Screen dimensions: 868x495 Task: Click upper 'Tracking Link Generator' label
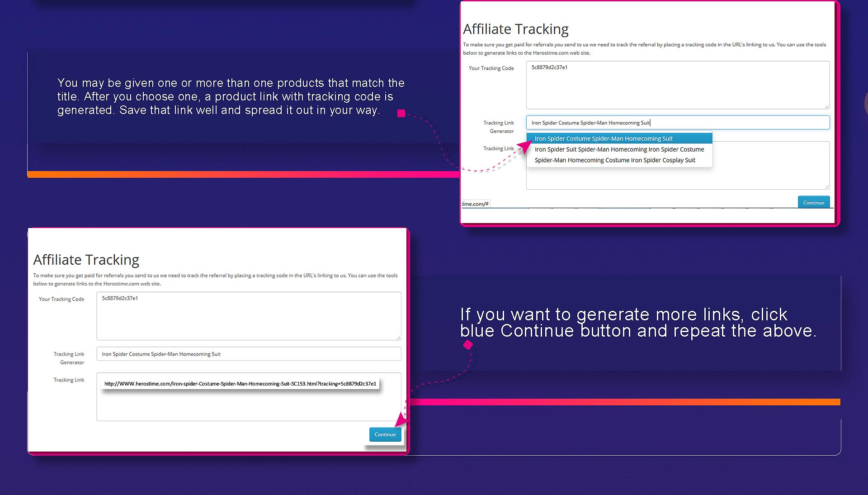tap(498, 127)
